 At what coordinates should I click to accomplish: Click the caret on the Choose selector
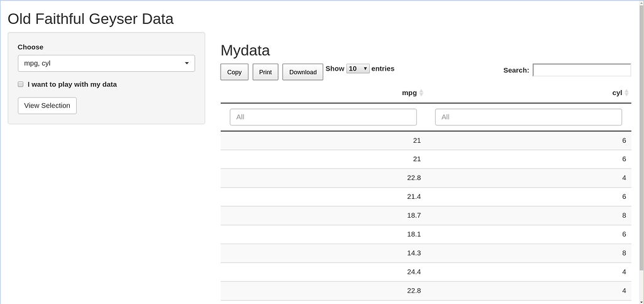pyautogui.click(x=187, y=64)
